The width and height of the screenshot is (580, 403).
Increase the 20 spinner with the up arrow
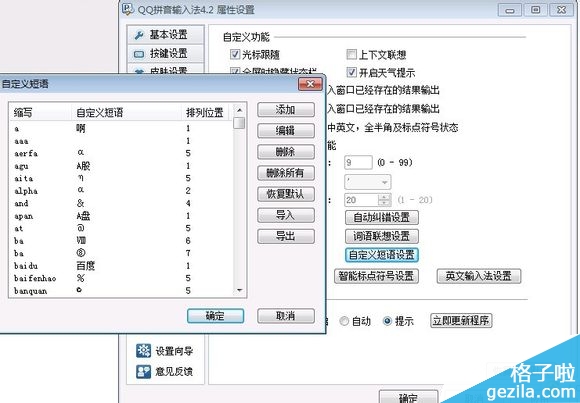[385, 197]
